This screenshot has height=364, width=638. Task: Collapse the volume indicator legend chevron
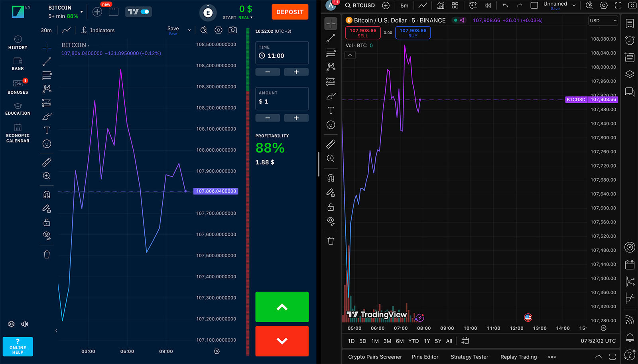[x=350, y=55]
